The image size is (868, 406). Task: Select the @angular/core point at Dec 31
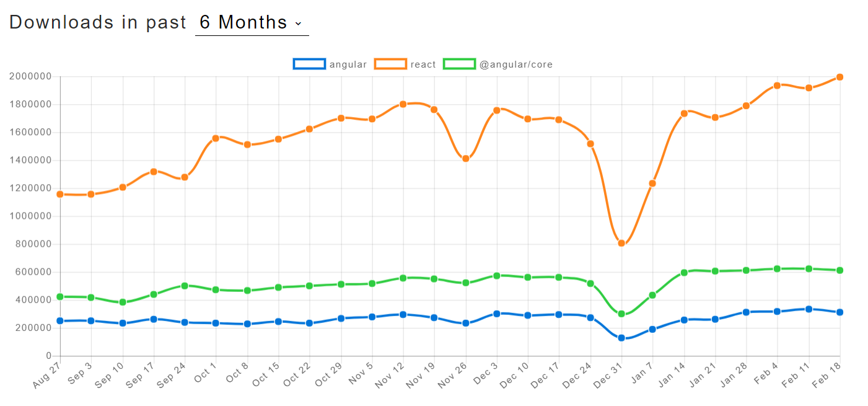(x=620, y=314)
